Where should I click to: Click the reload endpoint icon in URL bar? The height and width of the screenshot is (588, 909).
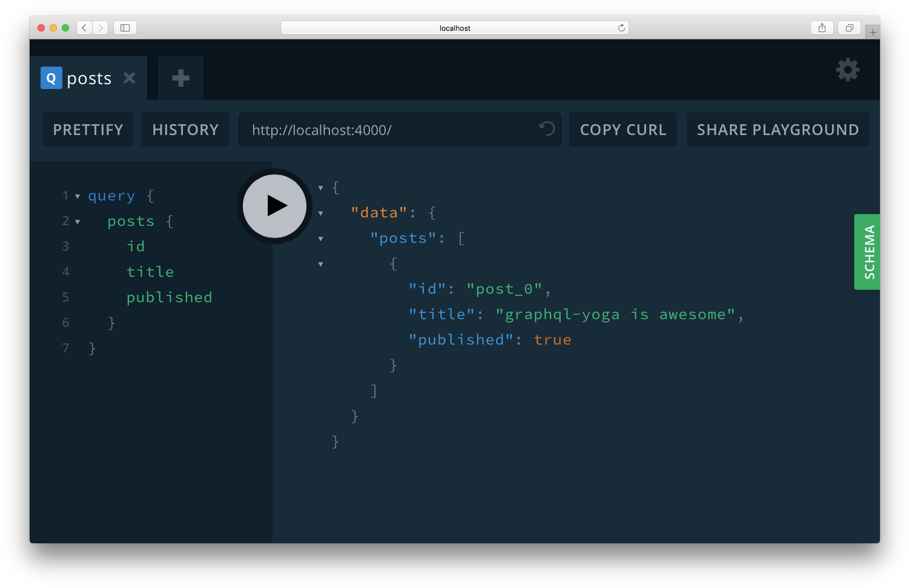[546, 129]
